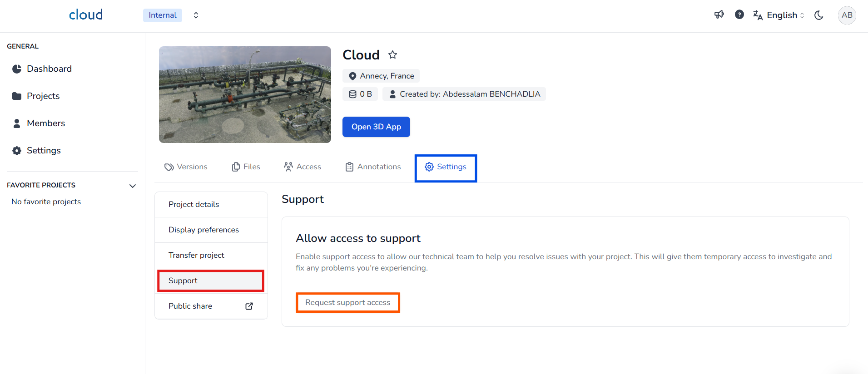868x374 pixels.
Task: Open the Access tab
Action: pos(302,167)
